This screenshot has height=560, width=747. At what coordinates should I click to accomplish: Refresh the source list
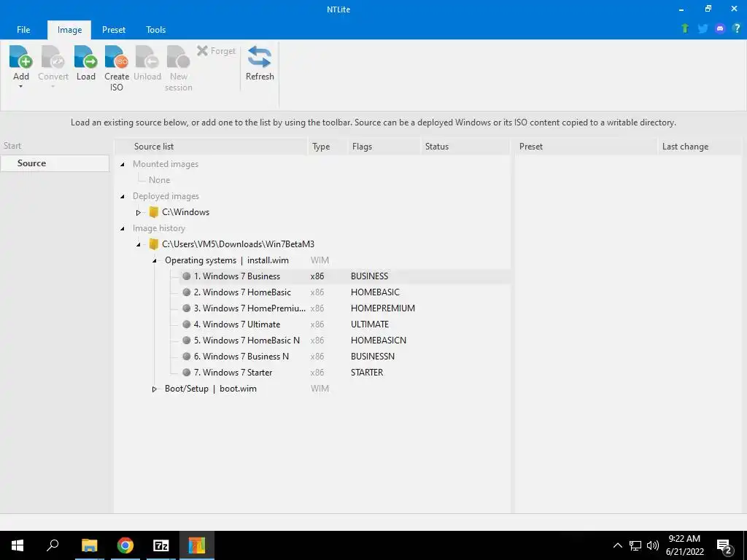(x=260, y=63)
